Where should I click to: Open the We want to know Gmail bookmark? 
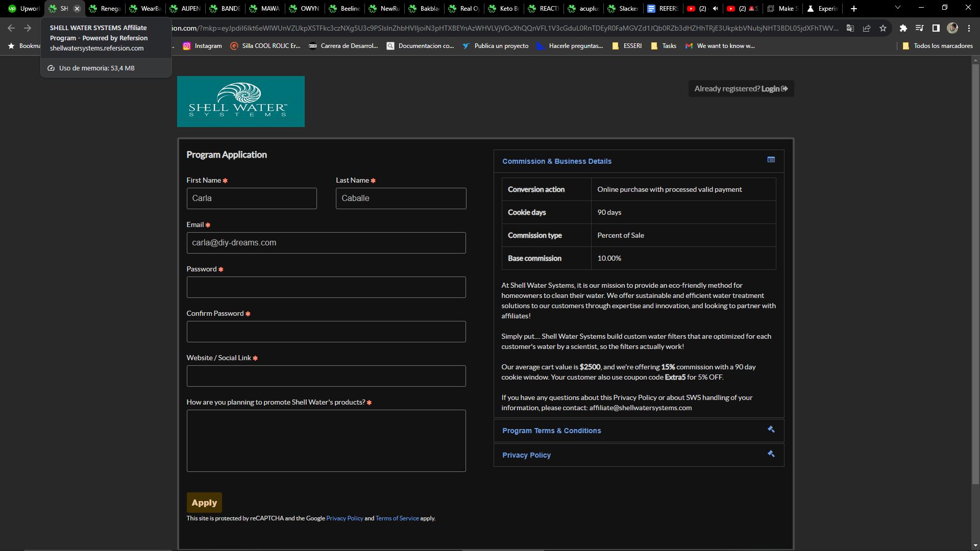pos(720,46)
